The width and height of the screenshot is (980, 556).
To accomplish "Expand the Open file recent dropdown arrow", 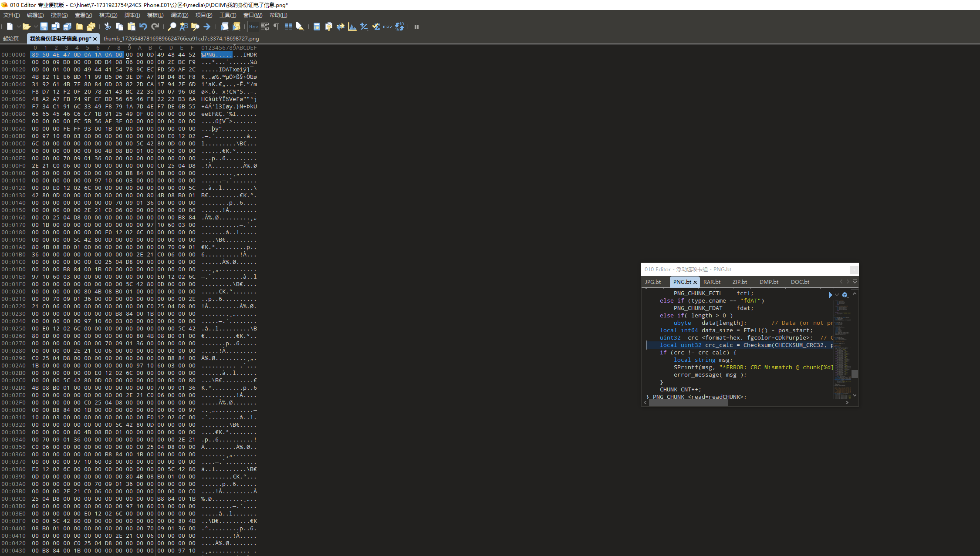I will coord(35,27).
